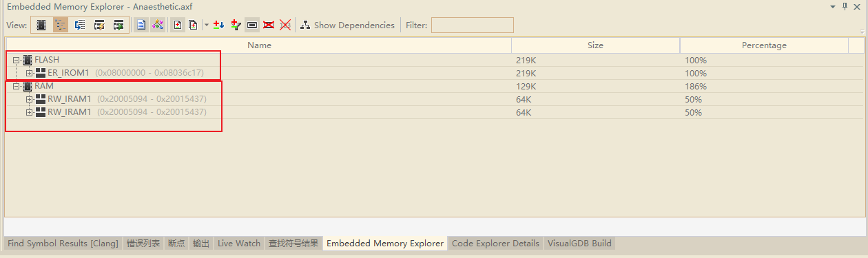Choose the view icon with green right arrow
The width and height of the screenshot is (868, 258).
118,25
